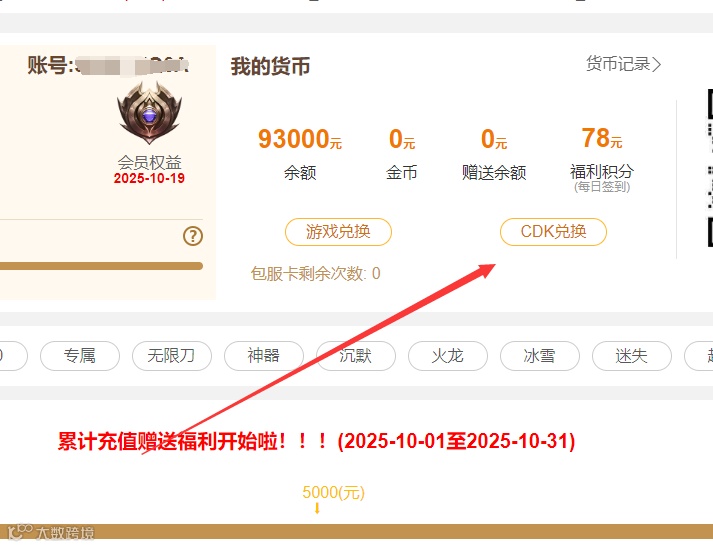Open 货币记录 currency records link
713x547 pixels.
click(x=623, y=64)
